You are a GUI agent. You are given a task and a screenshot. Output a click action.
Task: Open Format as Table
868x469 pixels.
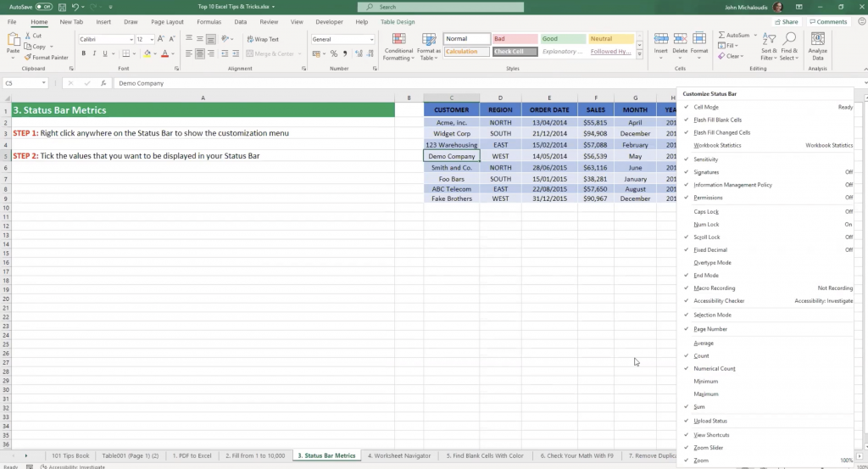click(x=429, y=47)
